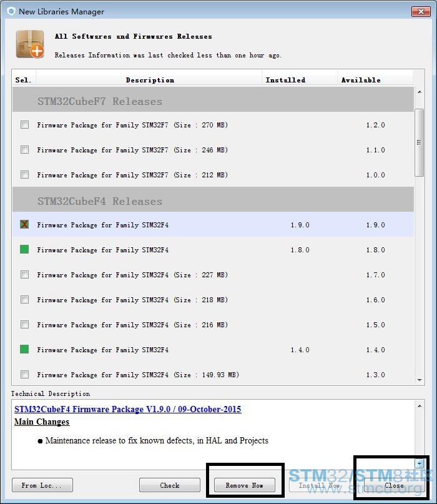Click available version 1.7.0 cell
This screenshot has width=437, height=504.
tap(375, 275)
